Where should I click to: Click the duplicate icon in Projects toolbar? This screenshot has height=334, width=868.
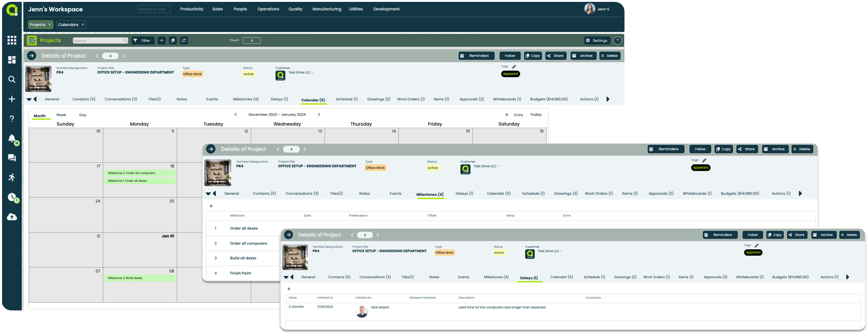coord(173,40)
